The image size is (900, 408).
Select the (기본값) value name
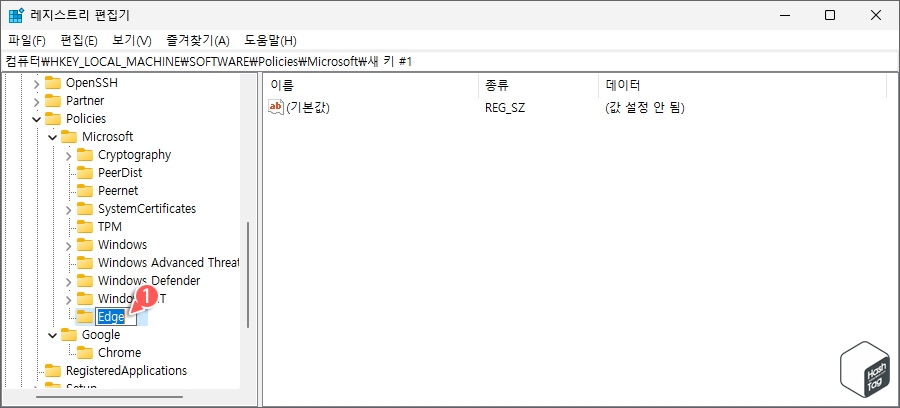308,107
